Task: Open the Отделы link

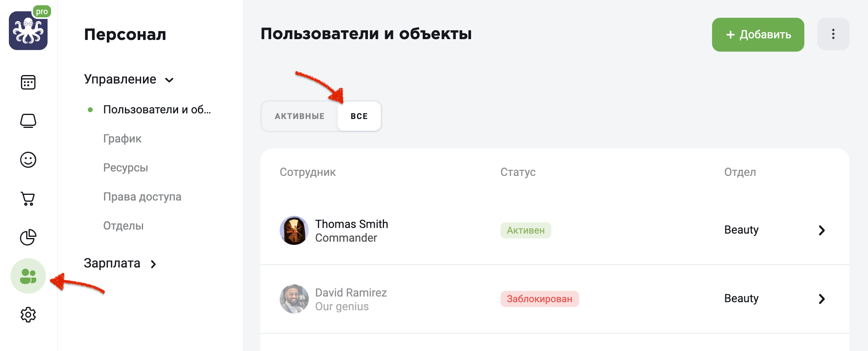Action: click(123, 226)
